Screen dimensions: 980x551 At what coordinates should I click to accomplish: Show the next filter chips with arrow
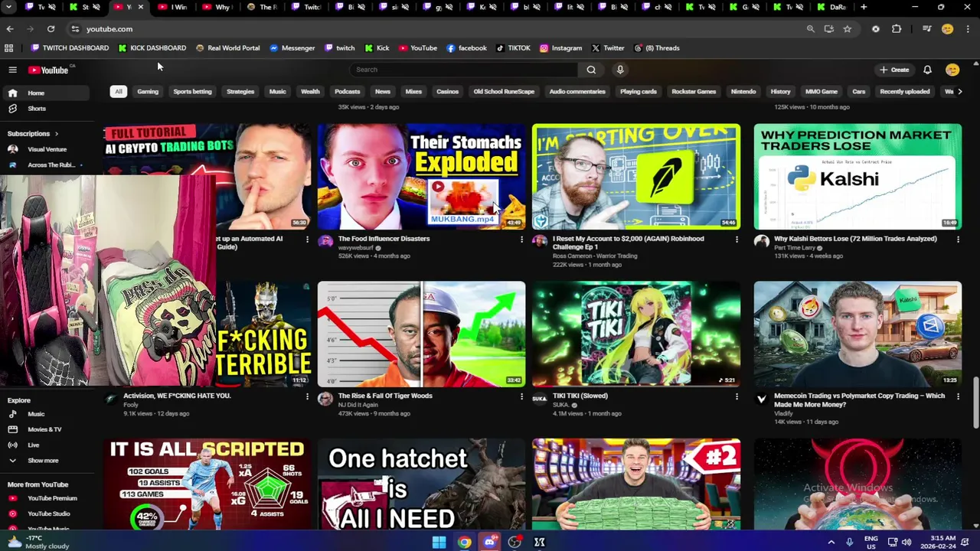[960, 92]
